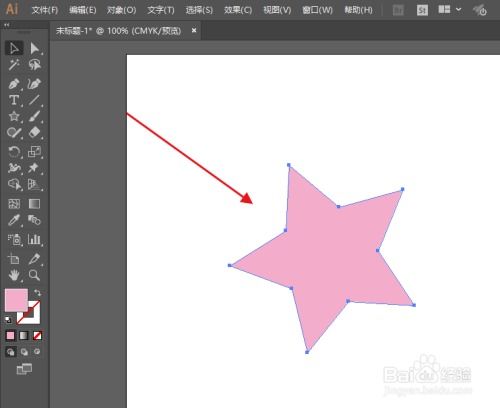
Task: Apply Gradient mode button
Action: (24, 335)
